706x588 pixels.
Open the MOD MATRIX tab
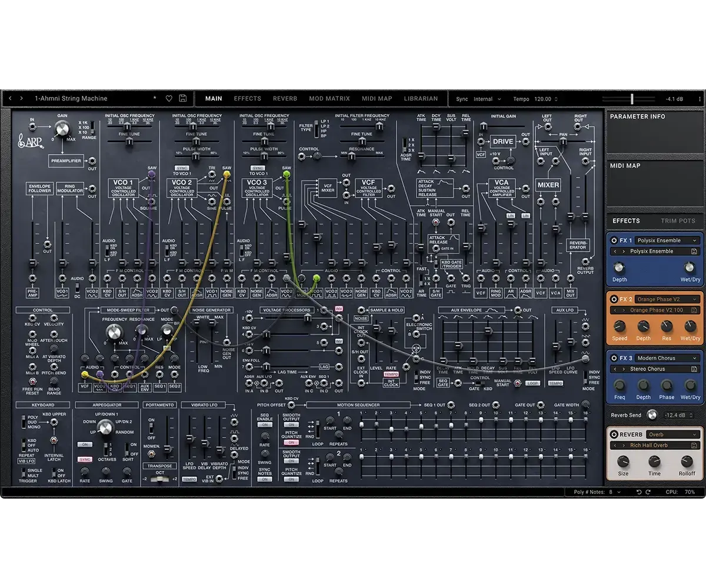click(329, 99)
